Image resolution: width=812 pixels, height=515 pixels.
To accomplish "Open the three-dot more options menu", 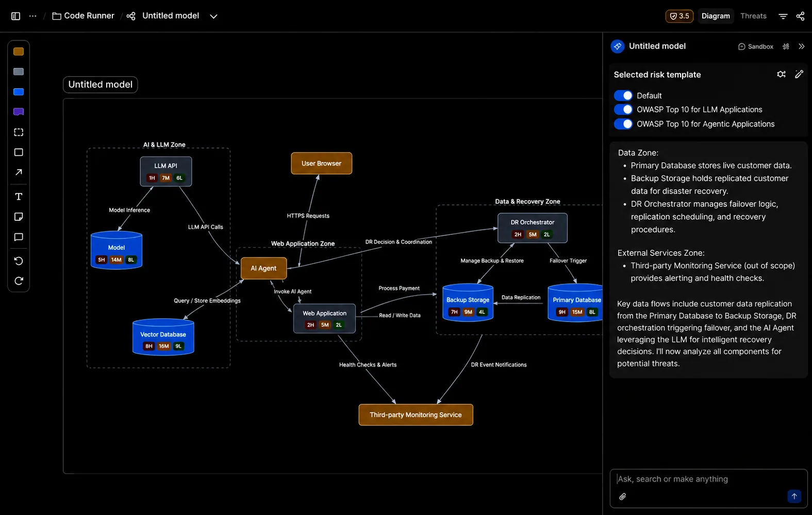I will click(x=33, y=16).
